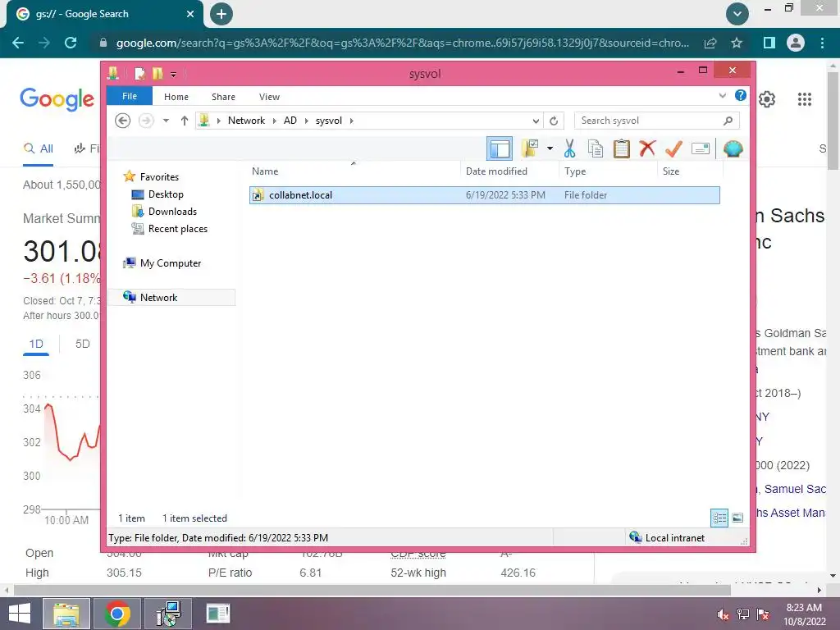Click the share page icon in Chrome
This screenshot has height=630, width=840.
pyautogui.click(x=710, y=43)
